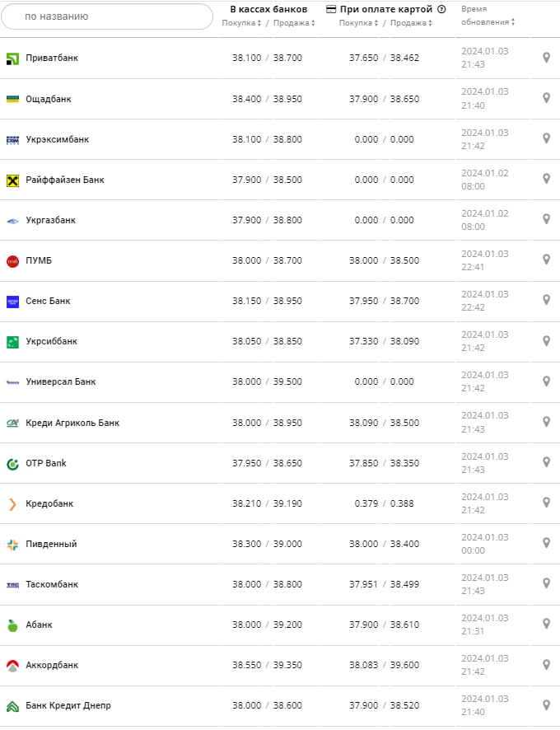The image size is (560, 730).
Task: Sort by cash desk 'Покупка' rate
Action: (x=241, y=23)
